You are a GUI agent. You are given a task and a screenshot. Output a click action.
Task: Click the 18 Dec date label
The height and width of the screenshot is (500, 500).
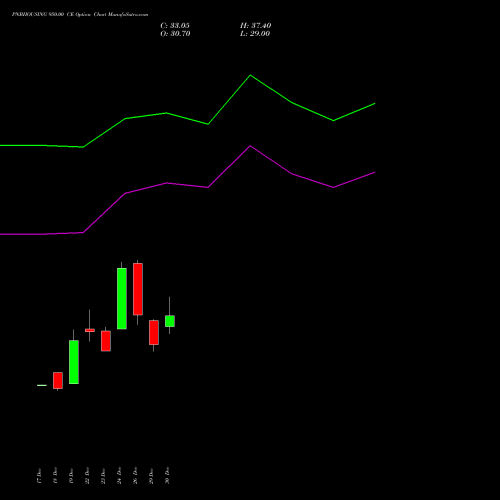tap(55, 476)
